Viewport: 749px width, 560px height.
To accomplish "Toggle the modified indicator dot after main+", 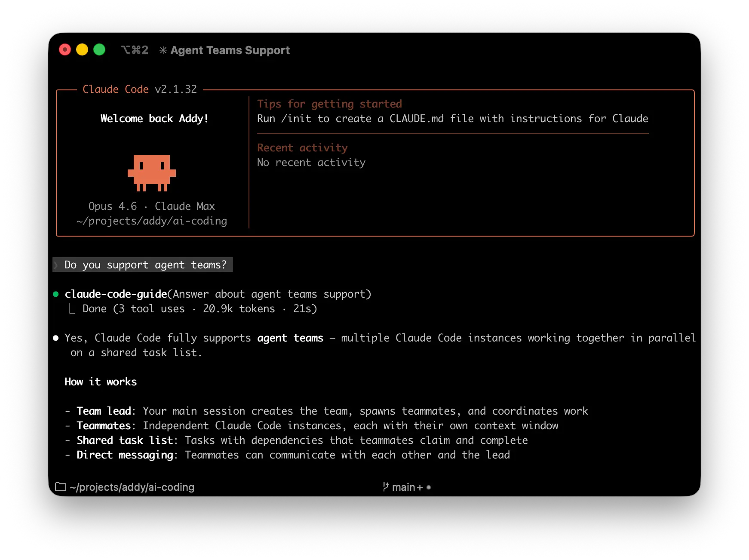I will tap(428, 487).
